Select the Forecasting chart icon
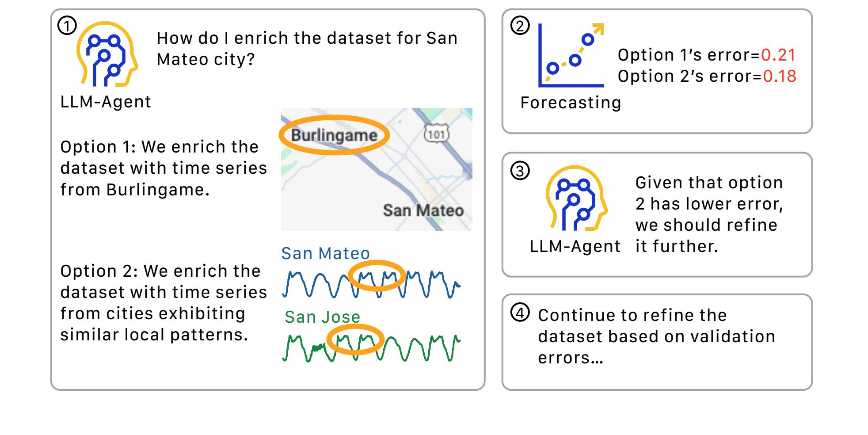The image size is (868, 435). click(571, 55)
